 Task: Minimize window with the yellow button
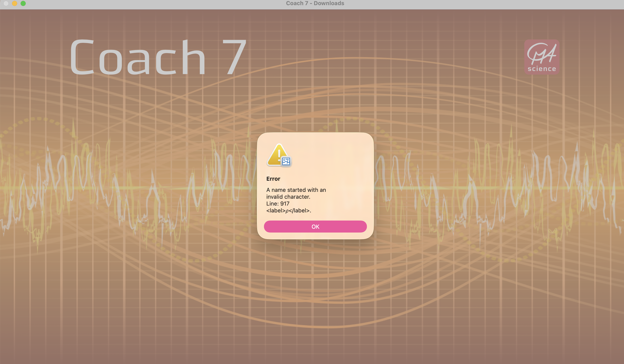tap(15, 3)
